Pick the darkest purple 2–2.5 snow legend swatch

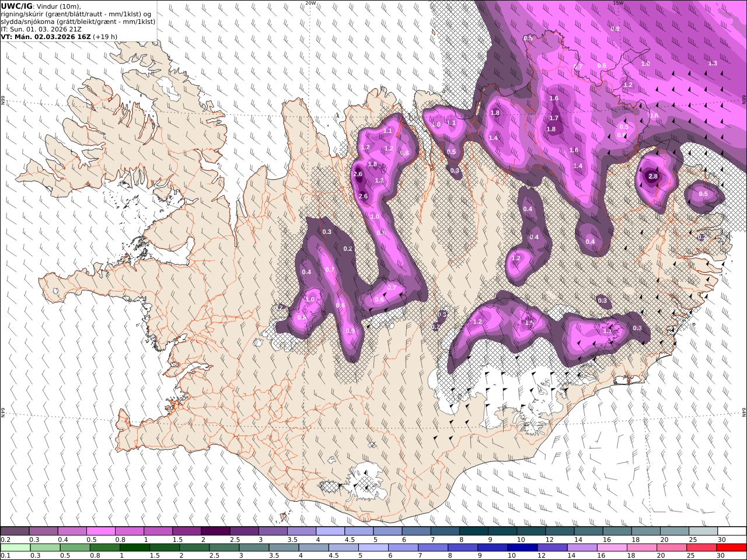click(x=215, y=531)
